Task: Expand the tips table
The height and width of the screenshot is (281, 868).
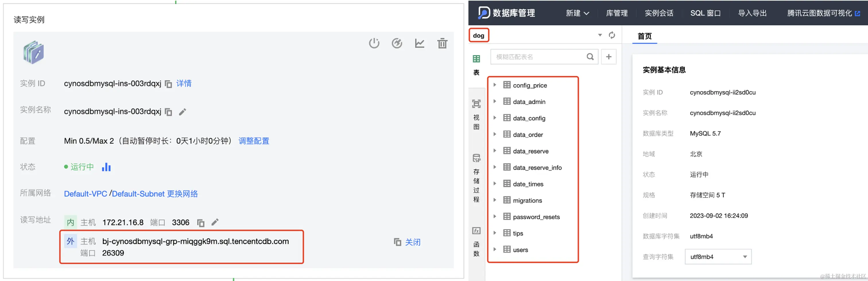Action: point(495,233)
